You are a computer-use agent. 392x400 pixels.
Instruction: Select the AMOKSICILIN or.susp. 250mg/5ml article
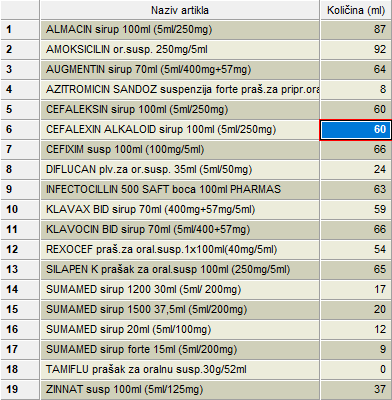pos(180,50)
